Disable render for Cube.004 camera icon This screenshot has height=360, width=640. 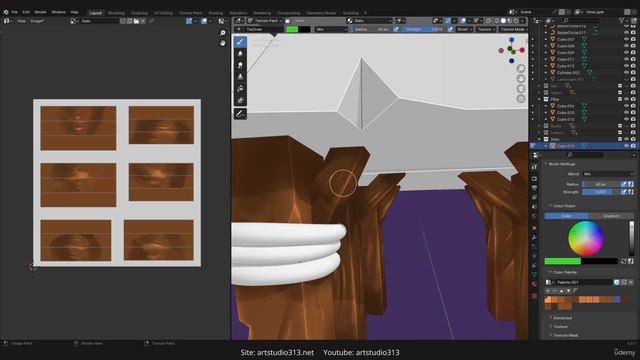point(633,106)
